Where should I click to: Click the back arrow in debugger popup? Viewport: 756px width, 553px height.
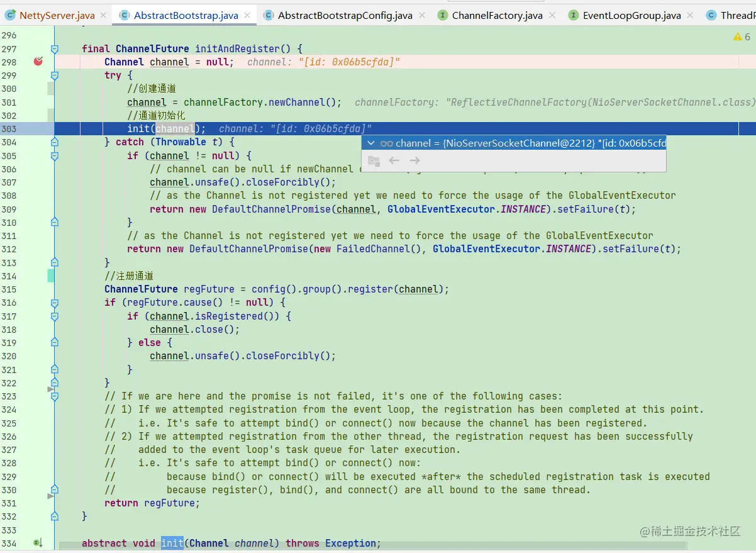pyautogui.click(x=394, y=161)
